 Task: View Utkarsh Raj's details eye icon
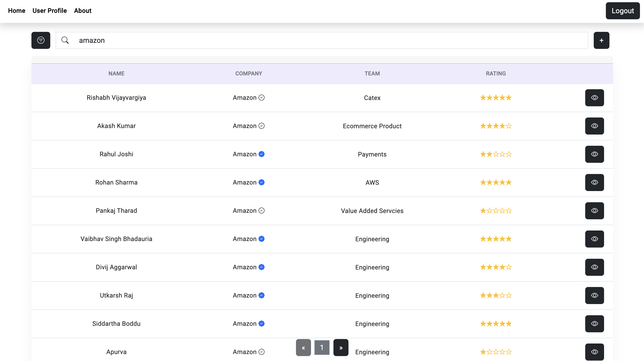click(594, 295)
